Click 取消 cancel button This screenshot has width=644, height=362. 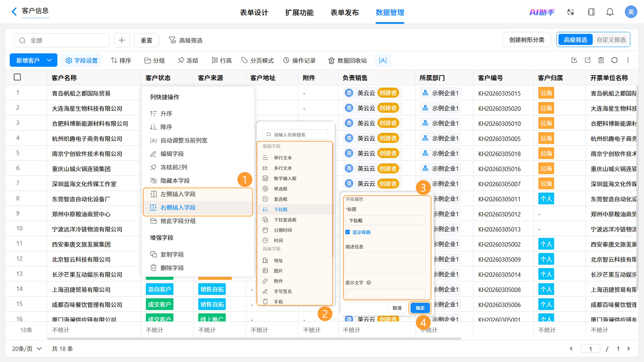(x=397, y=308)
